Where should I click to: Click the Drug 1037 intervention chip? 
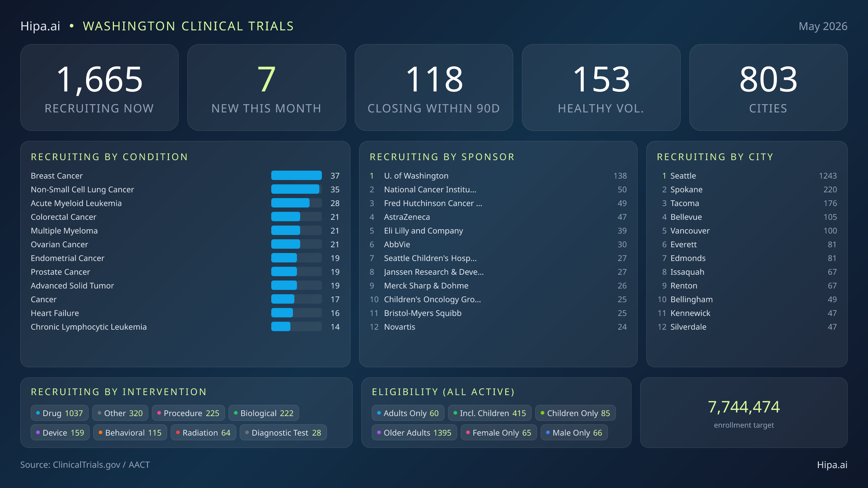point(60,413)
